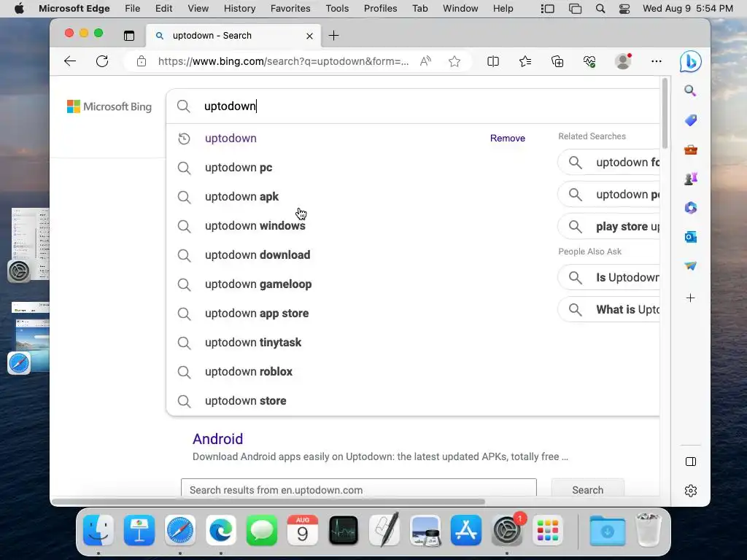
Task: Open Spotlight search in the menu bar
Action: pyautogui.click(x=600, y=9)
